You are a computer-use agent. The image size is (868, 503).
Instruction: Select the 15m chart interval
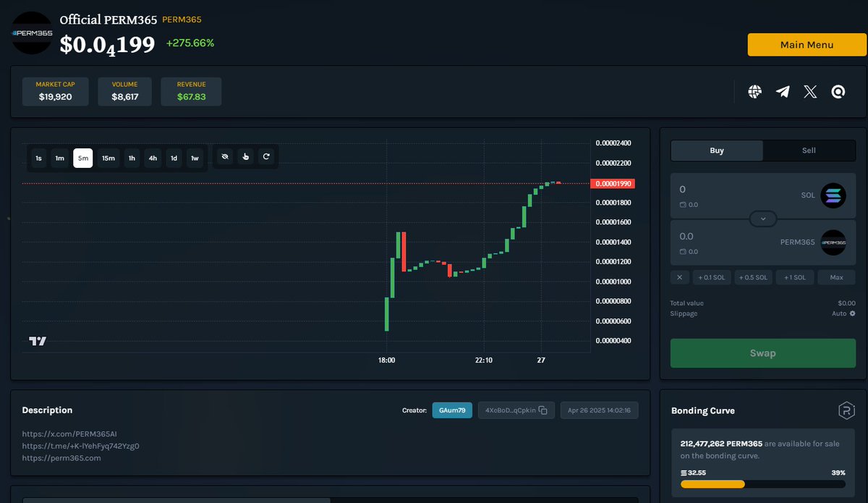[108, 158]
